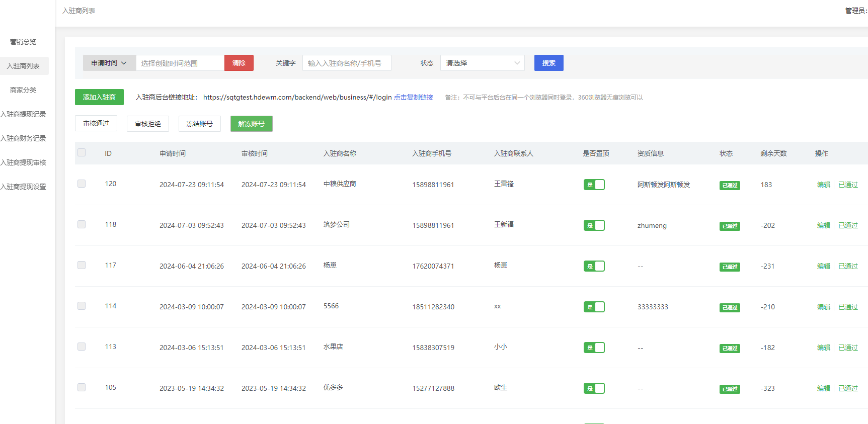Tick the checkbox for row ID 114
Screen dimensions: 868x424
pos(82,306)
